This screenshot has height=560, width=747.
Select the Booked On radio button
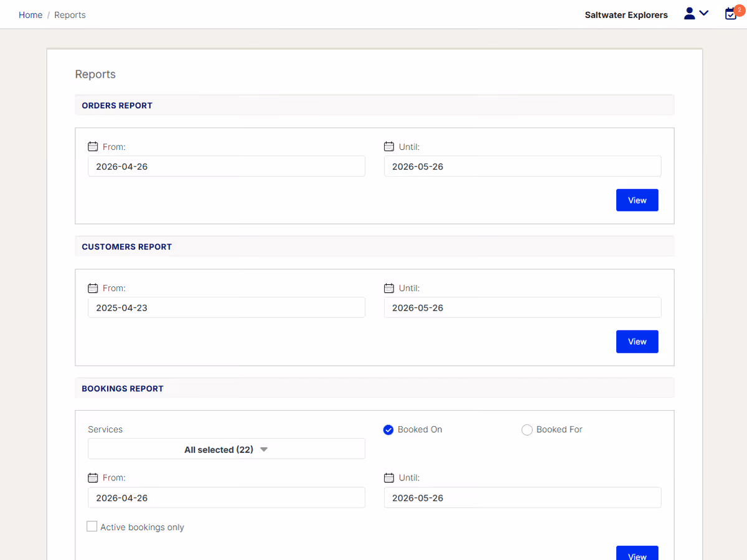[388, 430]
